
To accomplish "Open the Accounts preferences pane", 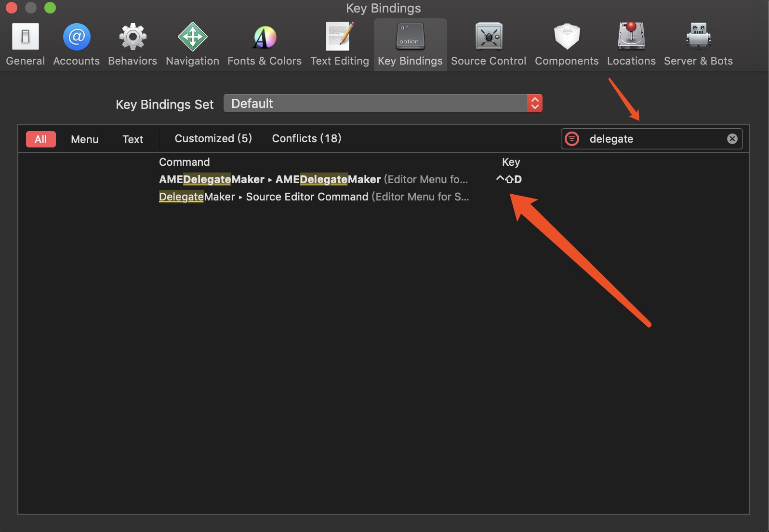I will (76, 44).
